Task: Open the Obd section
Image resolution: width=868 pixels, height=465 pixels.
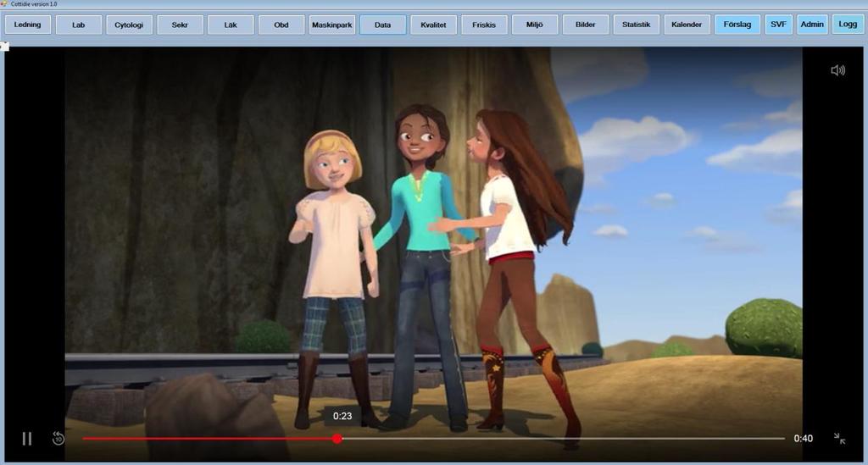Action: click(281, 25)
